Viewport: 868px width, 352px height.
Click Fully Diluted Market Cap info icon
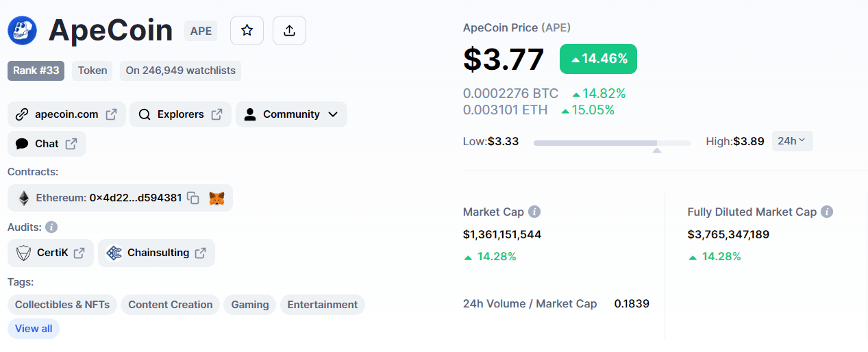(827, 212)
